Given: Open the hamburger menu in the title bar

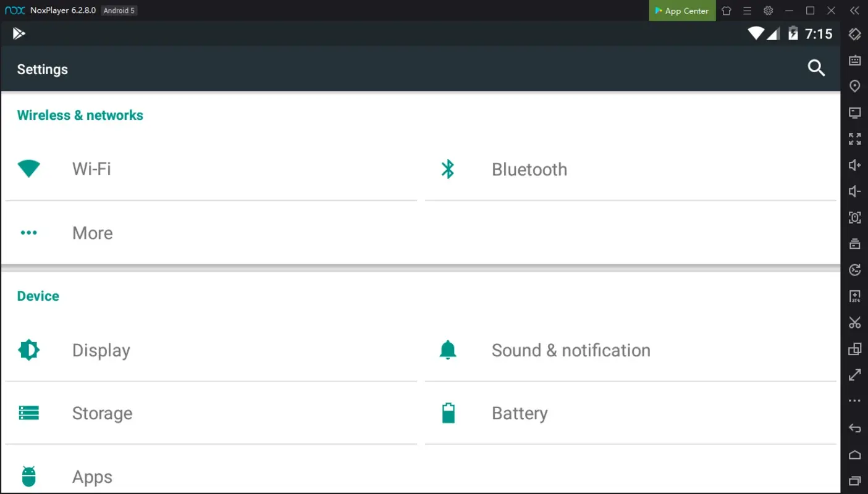Looking at the screenshot, I should coord(747,10).
